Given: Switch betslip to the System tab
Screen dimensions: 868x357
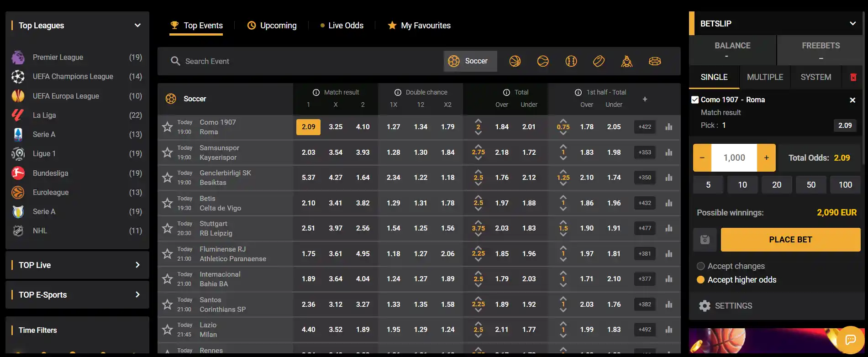Looking at the screenshot, I should click(816, 77).
